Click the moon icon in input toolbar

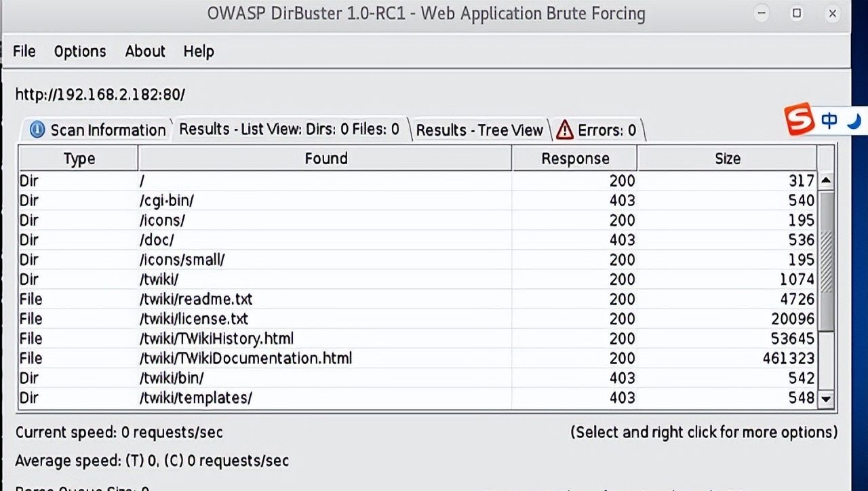tap(854, 121)
